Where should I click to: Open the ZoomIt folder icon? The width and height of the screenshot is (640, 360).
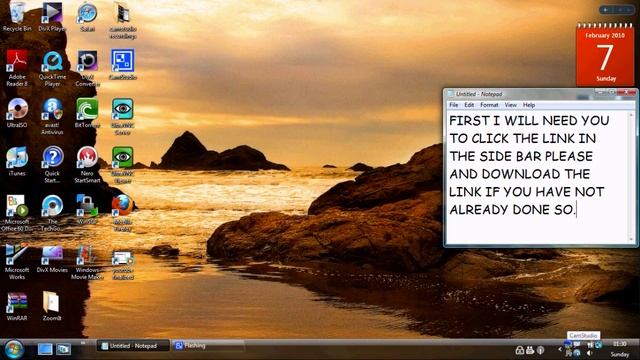pyautogui.click(x=52, y=306)
